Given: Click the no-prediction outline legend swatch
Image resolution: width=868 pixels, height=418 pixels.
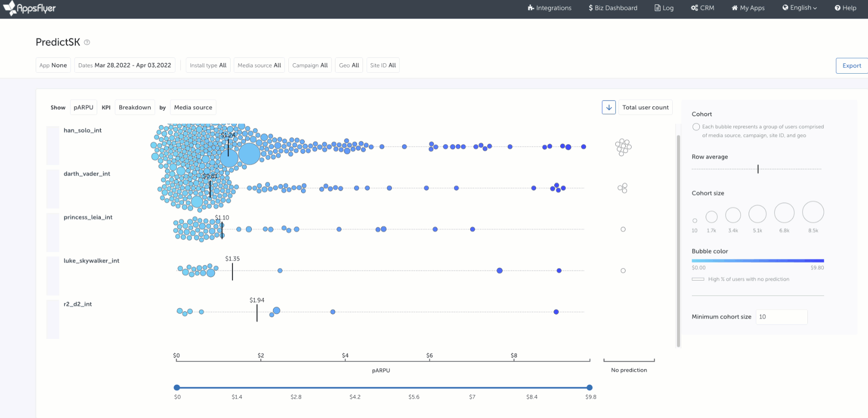Looking at the screenshot, I should [698, 279].
